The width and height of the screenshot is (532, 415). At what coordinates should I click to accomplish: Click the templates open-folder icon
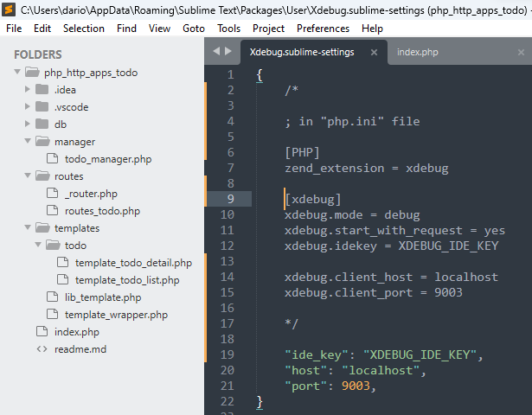(x=42, y=227)
